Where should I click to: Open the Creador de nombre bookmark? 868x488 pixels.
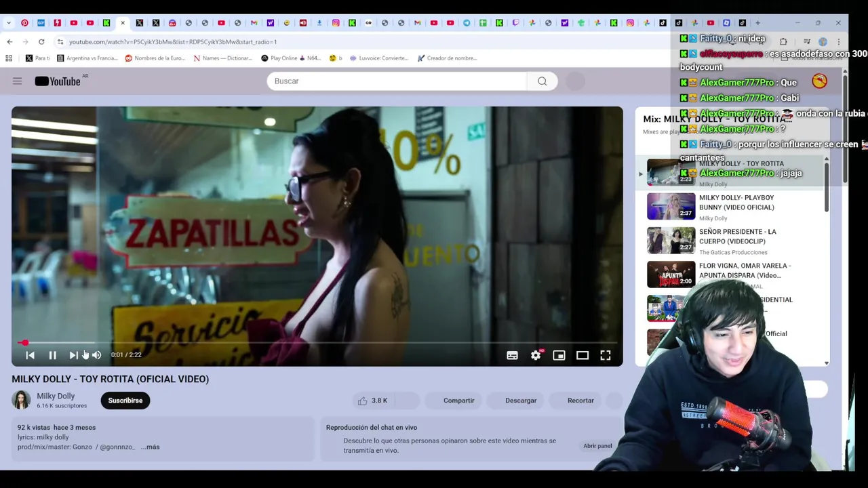click(447, 58)
